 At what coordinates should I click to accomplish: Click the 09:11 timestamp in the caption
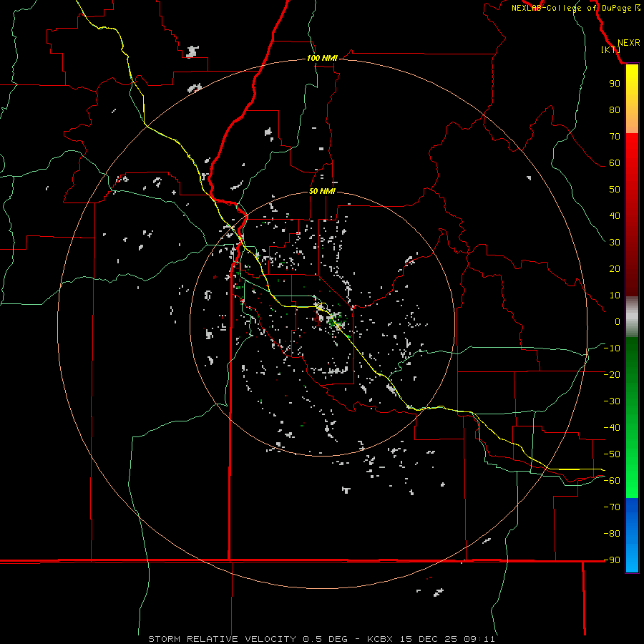[x=479, y=639]
